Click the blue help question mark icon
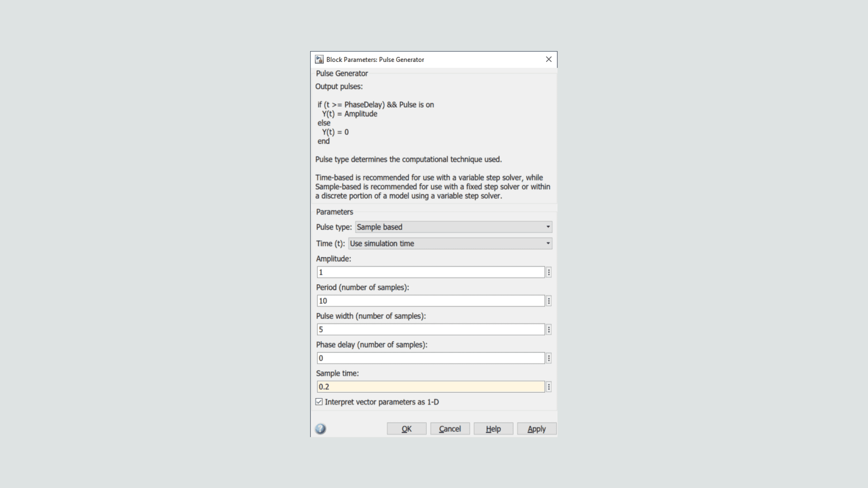The image size is (868, 488). [x=321, y=429]
